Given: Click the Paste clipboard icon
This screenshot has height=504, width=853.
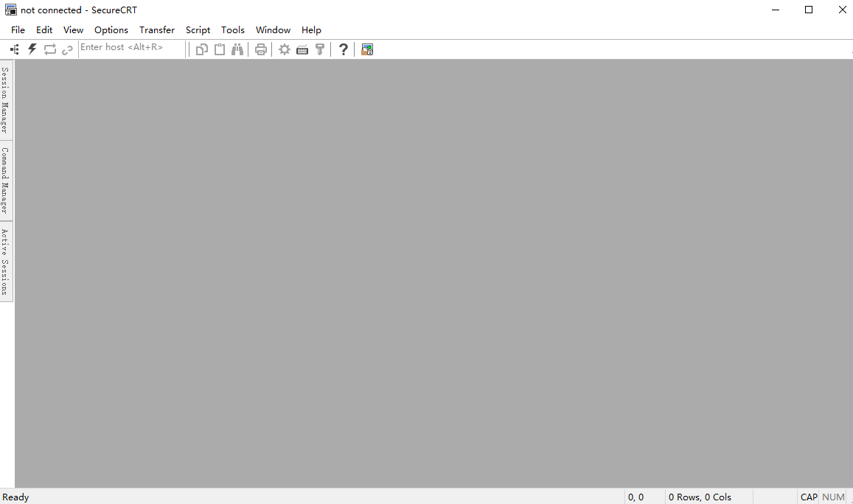Looking at the screenshot, I should [220, 49].
